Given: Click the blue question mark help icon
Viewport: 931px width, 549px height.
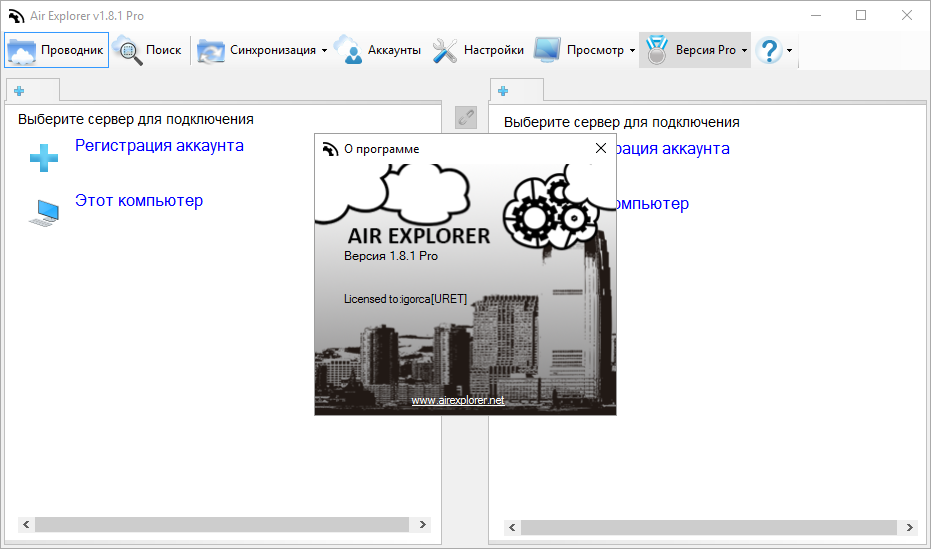Looking at the screenshot, I should [x=770, y=50].
